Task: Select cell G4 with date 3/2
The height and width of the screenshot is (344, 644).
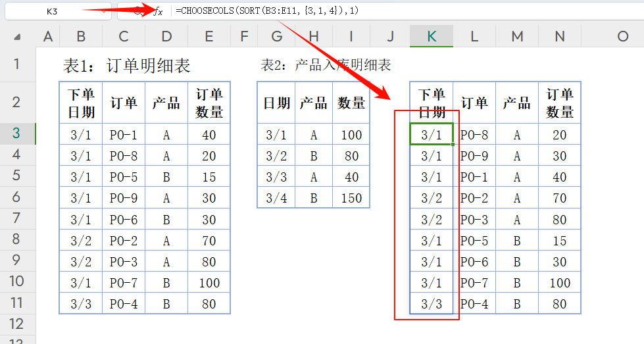Action: pos(276,155)
